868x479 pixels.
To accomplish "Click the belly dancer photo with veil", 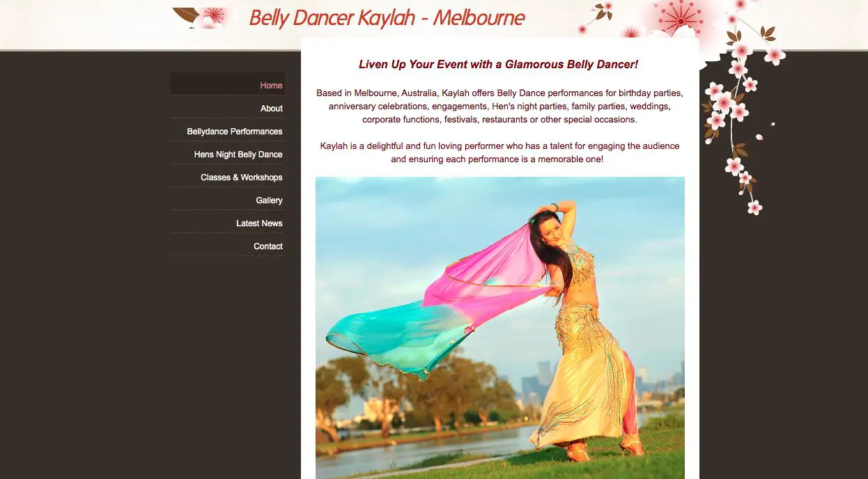I will (x=500, y=327).
